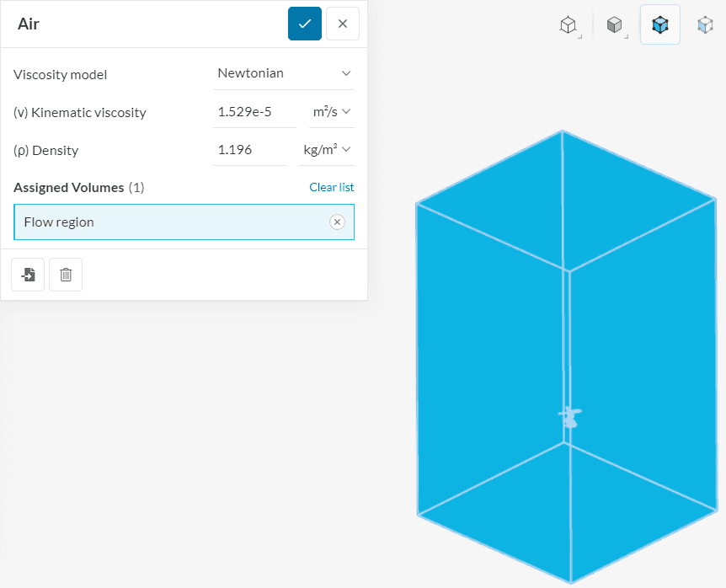Delete the Air material via trash icon
The width and height of the screenshot is (726, 588).
(x=66, y=275)
